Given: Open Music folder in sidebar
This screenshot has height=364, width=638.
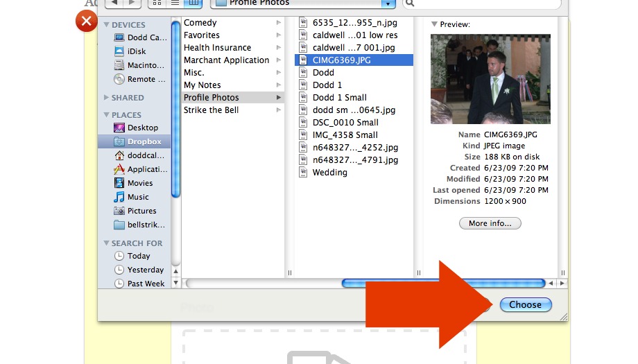Looking at the screenshot, I should point(132,197).
